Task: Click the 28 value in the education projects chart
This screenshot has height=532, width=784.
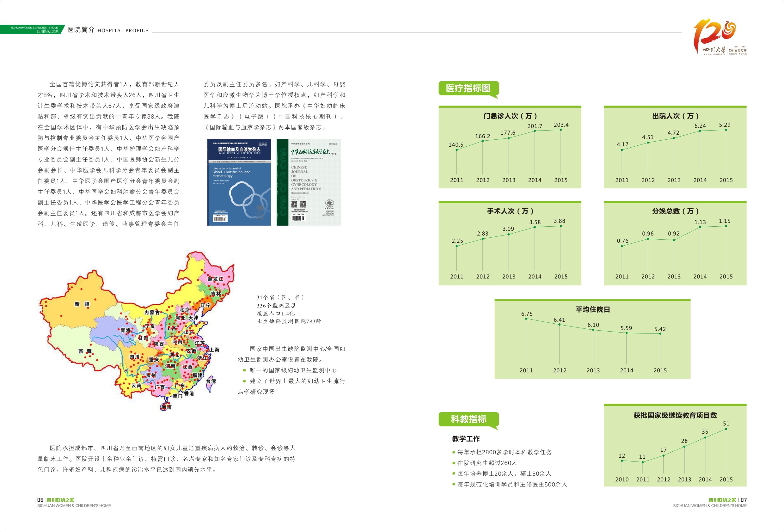Action: pyautogui.click(x=684, y=441)
